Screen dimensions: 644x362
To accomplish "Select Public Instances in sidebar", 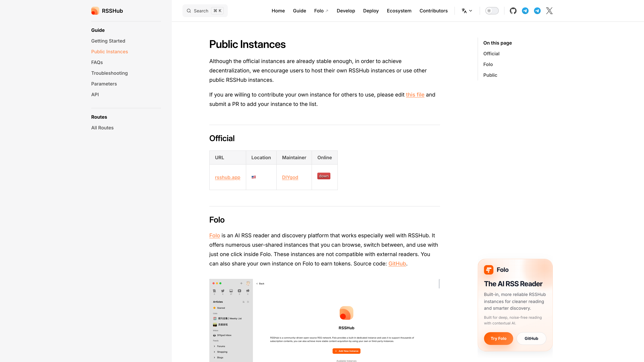I will point(110,52).
